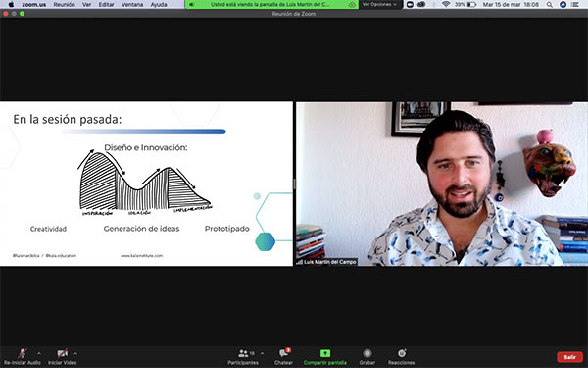This screenshot has width=588, height=368.
Task: Open the Ventana menu
Action: [132, 5]
